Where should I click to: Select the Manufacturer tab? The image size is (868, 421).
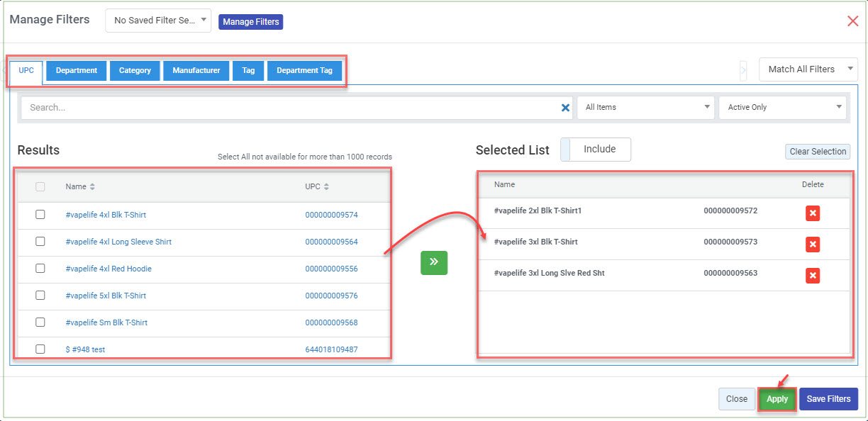tap(196, 71)
